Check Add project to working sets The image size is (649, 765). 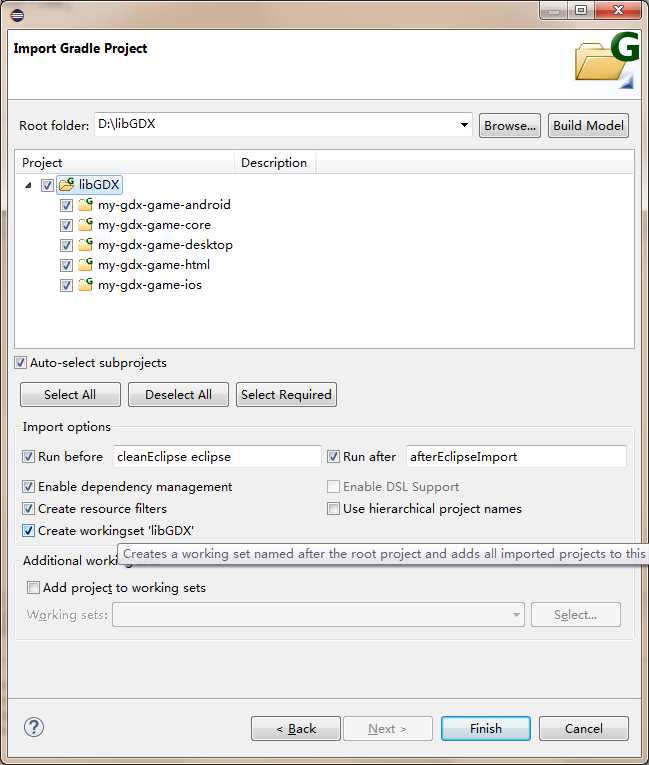click(x=33, y=587)
